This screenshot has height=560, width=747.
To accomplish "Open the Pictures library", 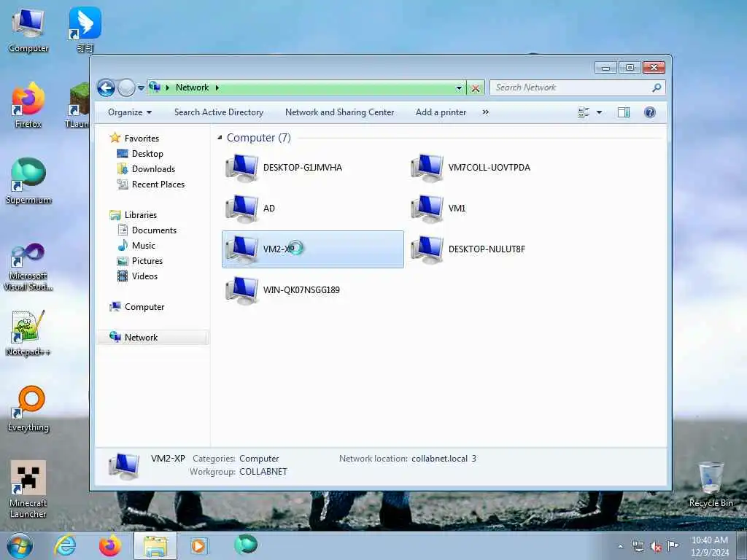I will click(147, 261).
